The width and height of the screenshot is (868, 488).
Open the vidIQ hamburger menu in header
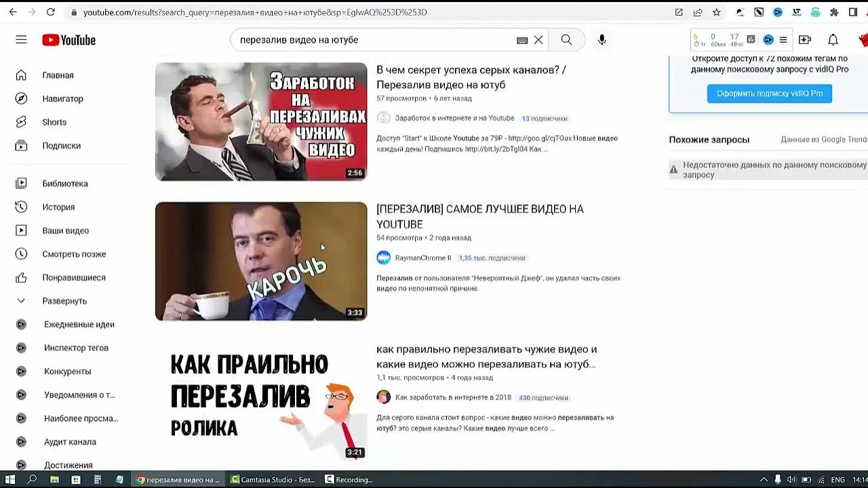click(783, 40)
